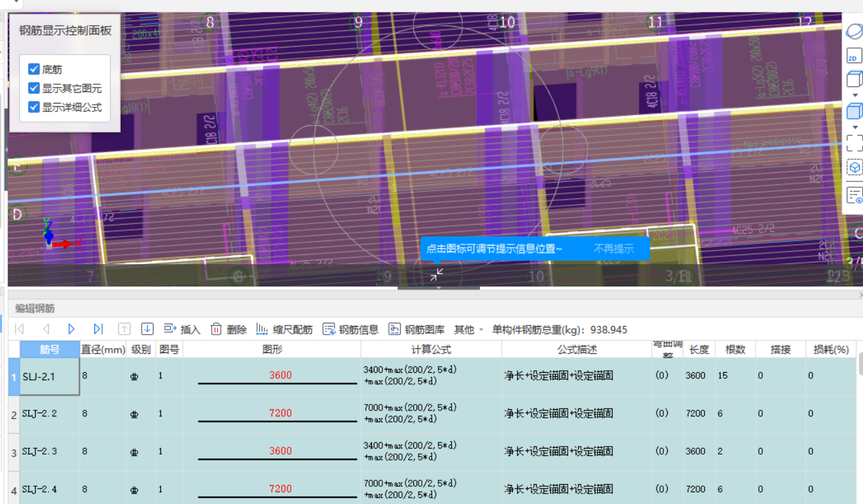This screenshot has height=504, width=863.
Task: Click the 图形 column header
Action: pyautogui.click(x=272, y=349)
